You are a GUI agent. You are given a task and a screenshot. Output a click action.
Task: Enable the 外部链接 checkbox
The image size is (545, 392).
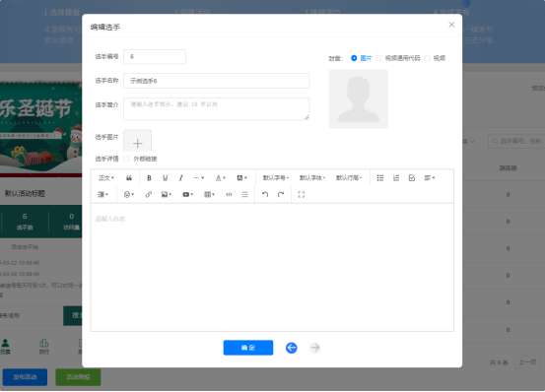click(x=126, y=159)
